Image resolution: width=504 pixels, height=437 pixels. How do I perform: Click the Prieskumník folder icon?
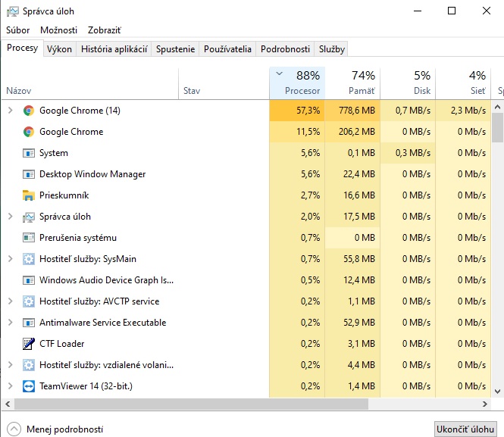pyautogui.click(x=29, y=195)
